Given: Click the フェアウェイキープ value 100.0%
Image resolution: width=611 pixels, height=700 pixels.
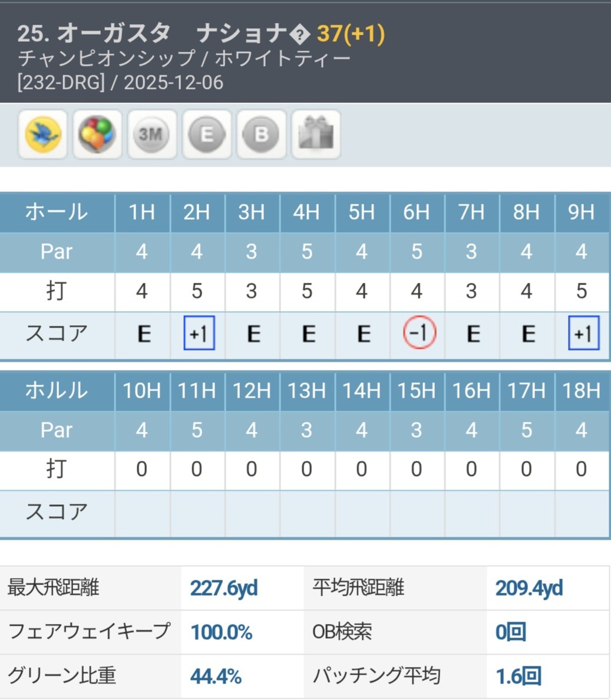Looking at the screenshot, I should coord(222,632).
